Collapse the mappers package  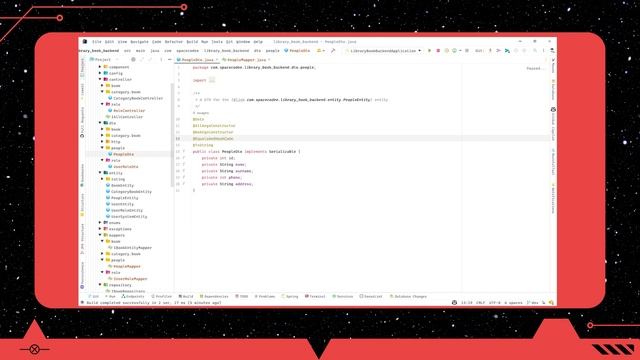tap(100, 235)
